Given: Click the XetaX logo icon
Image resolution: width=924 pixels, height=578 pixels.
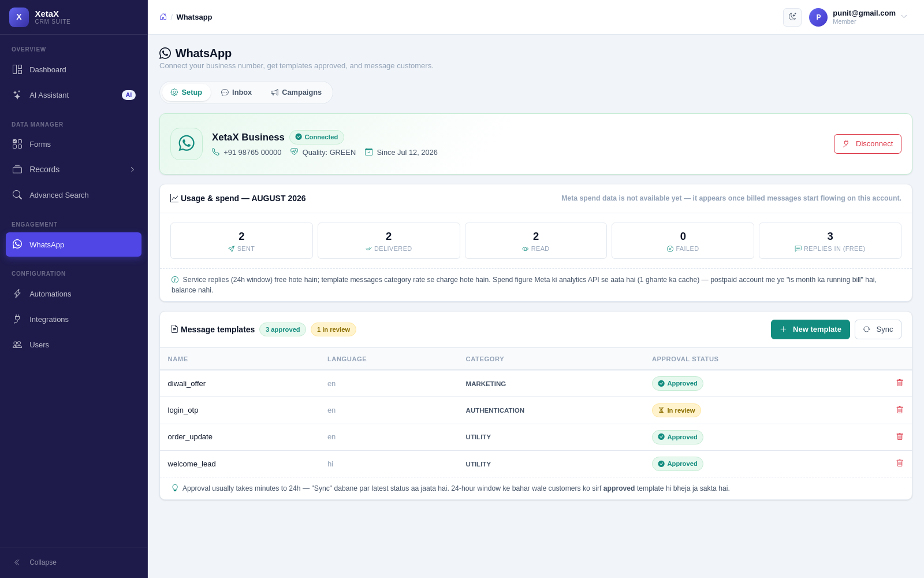Looking at the screenshot, I should pos(19,17).
